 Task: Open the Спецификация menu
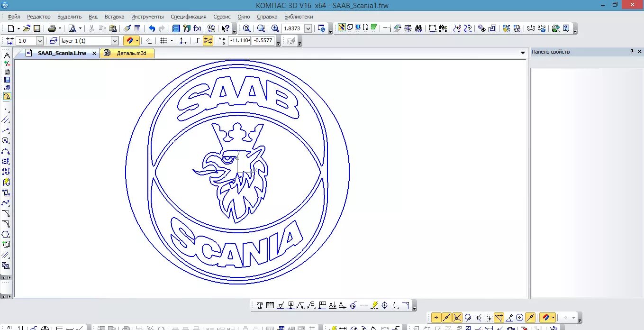189,17
